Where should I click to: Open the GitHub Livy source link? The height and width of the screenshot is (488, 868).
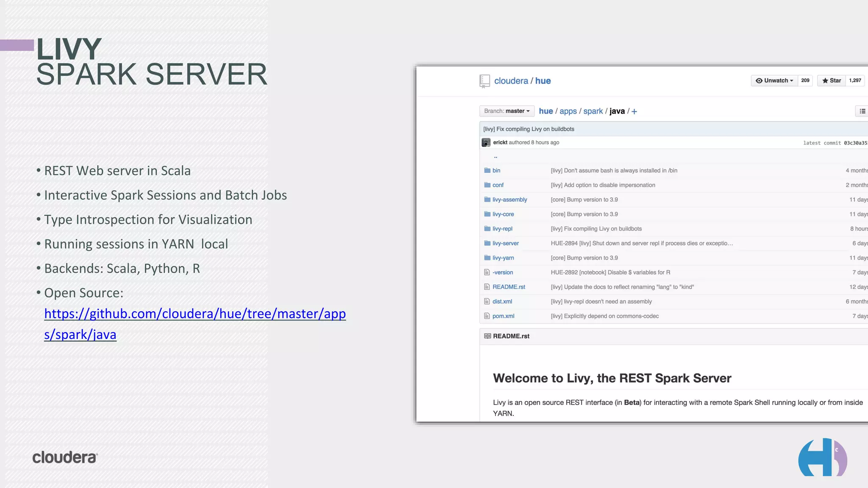[x=195, y=324]
